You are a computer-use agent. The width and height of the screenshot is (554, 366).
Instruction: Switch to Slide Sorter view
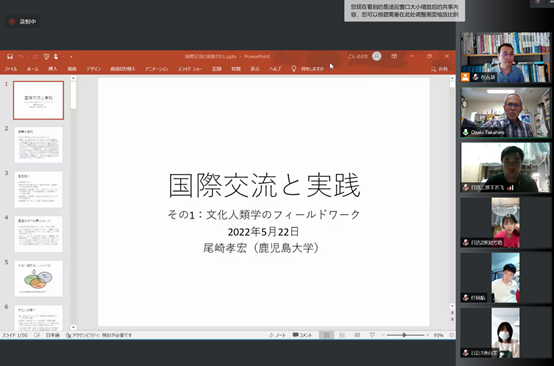(x=342, y=335)
